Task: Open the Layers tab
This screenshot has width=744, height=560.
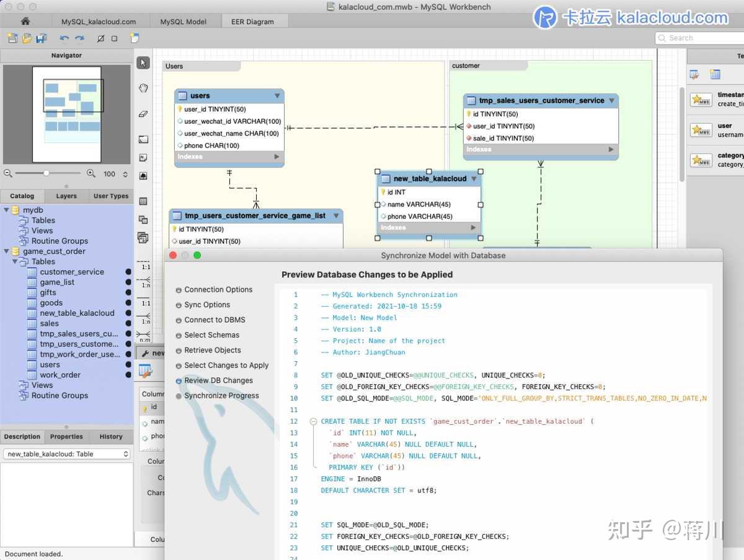Action: (x=66, y=196)
